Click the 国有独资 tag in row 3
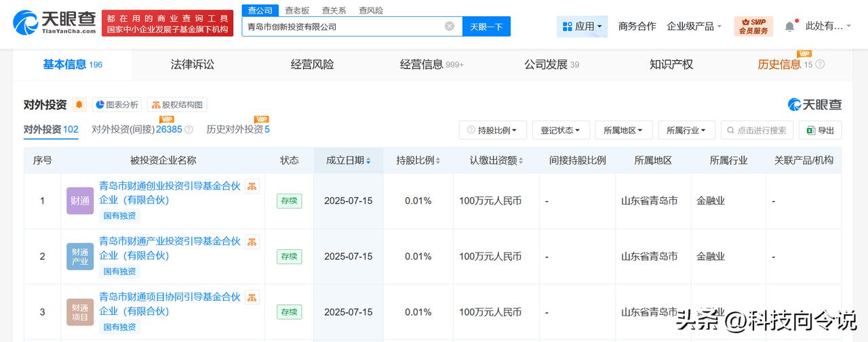 pyautogui.click(x=119, y=327)
